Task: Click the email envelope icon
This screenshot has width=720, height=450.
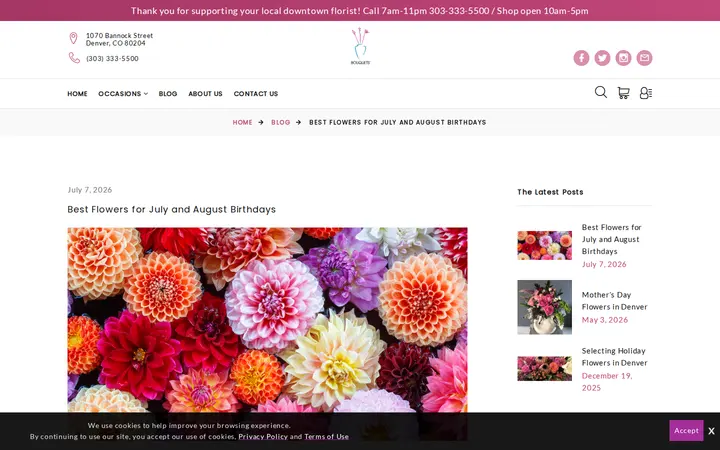Action: pyautogui.click(x=644, y=58)
